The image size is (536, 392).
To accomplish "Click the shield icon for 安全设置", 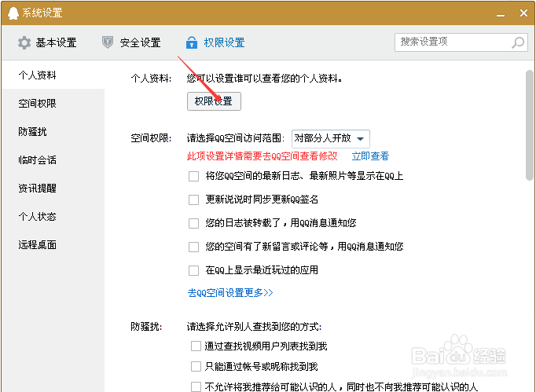I will coord(108,42).
